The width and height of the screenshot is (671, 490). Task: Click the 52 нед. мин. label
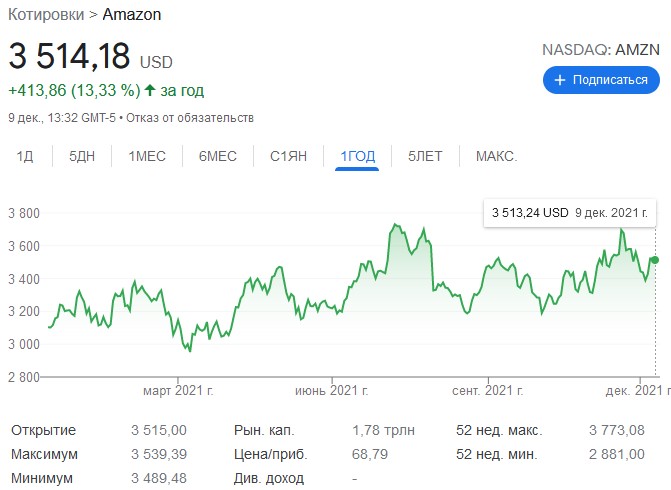(496, 454)
